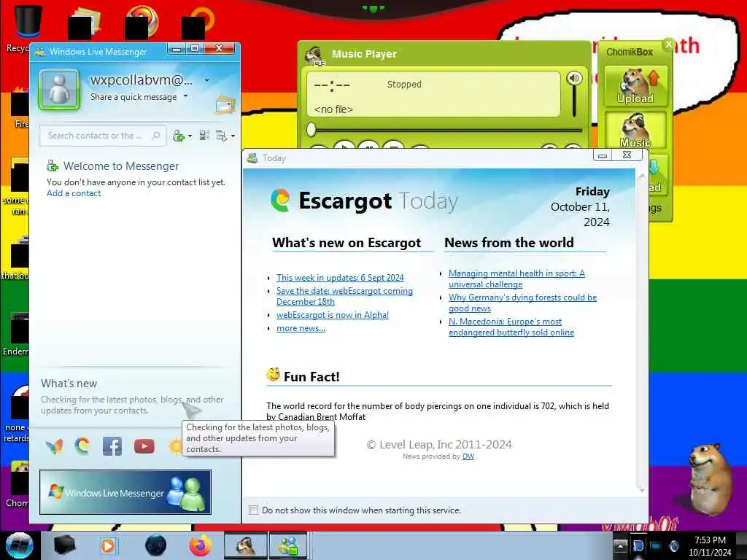Open webEscargot is now in Alpha! link
Image resolution: width=747 pixels, height=560 pixels.
[333, 315]
